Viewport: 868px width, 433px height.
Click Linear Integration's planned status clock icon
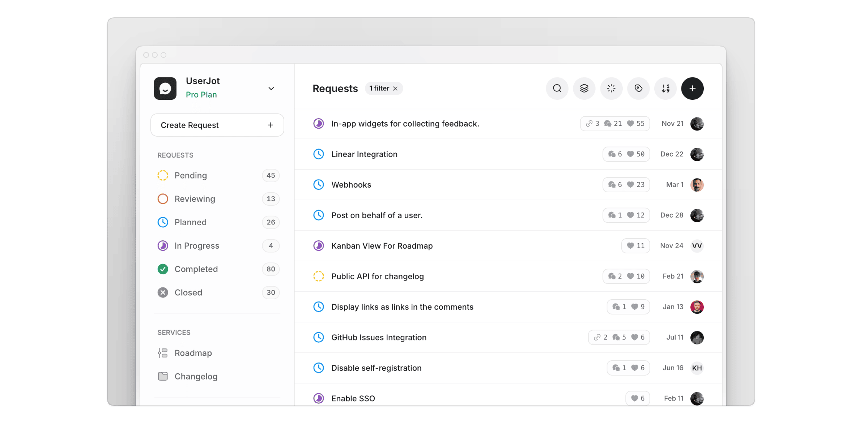(x=318, y=154)
